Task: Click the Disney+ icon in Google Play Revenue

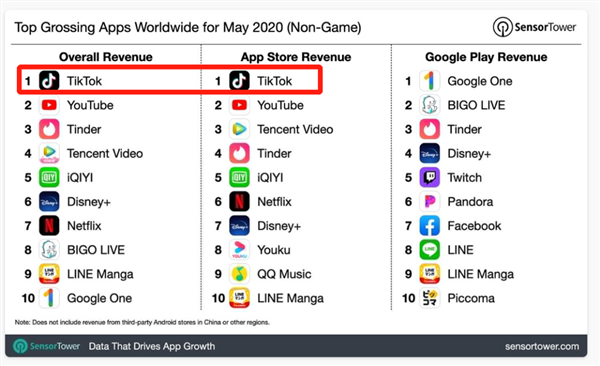Action: click(429, 153)
